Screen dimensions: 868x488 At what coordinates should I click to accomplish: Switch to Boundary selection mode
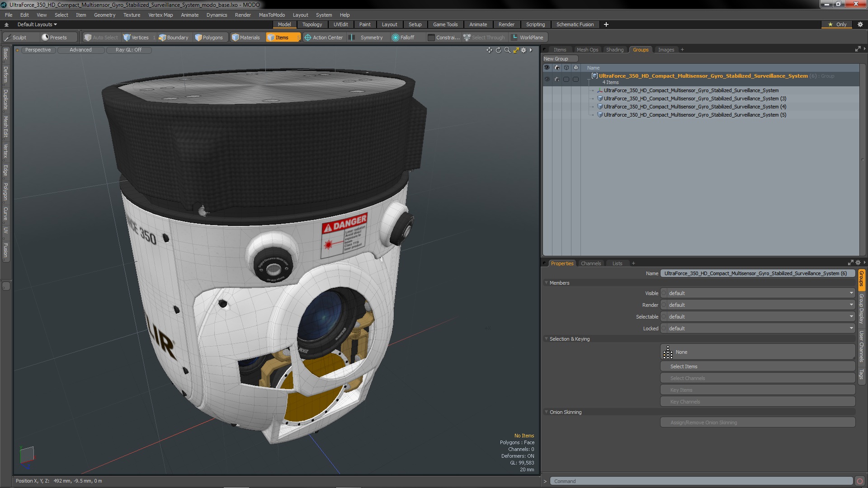[174, 38]
